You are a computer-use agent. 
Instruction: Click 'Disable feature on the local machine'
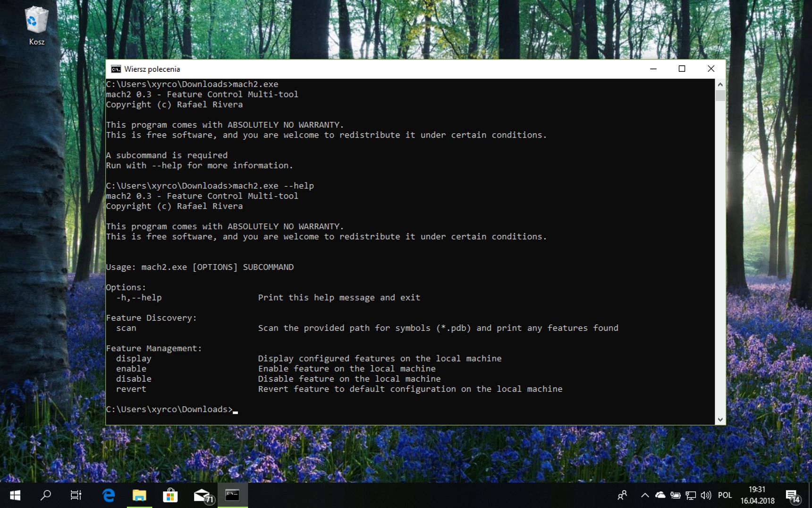coord(349,379)
